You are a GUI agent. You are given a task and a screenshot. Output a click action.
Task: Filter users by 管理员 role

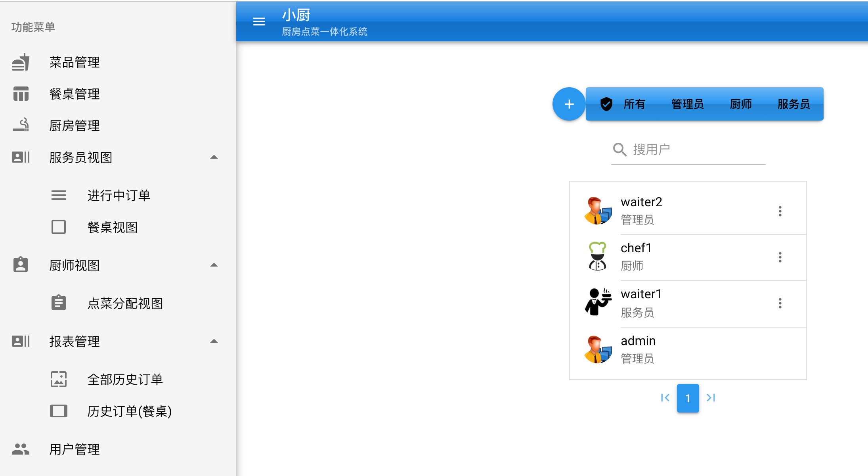[x=687, y=104]
